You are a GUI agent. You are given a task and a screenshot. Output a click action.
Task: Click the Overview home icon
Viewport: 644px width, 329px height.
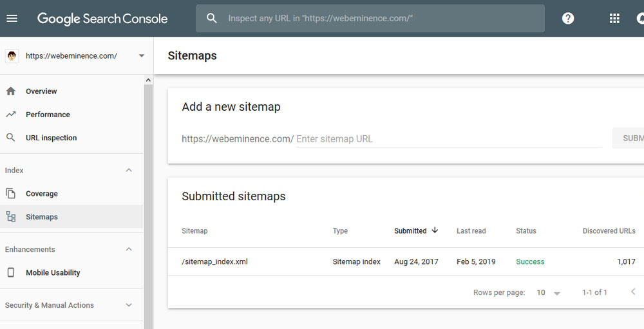coord(11,91)
